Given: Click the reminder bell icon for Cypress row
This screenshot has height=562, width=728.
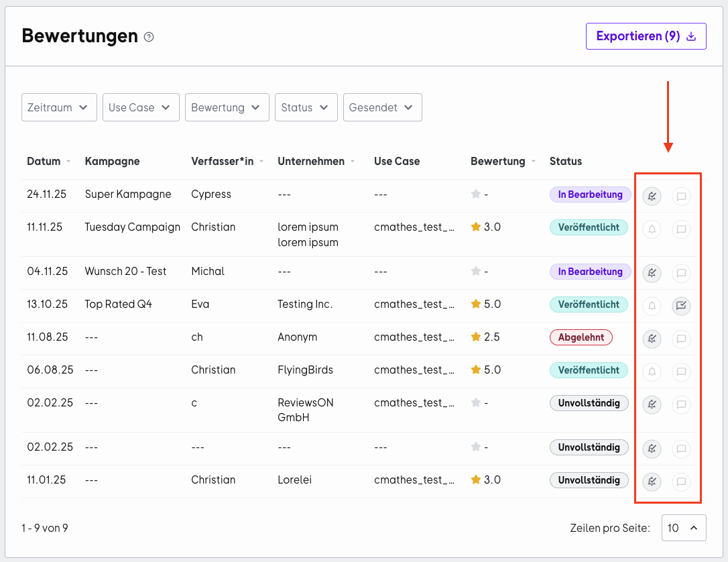Looking at the screenshot, I should point(652,196).
